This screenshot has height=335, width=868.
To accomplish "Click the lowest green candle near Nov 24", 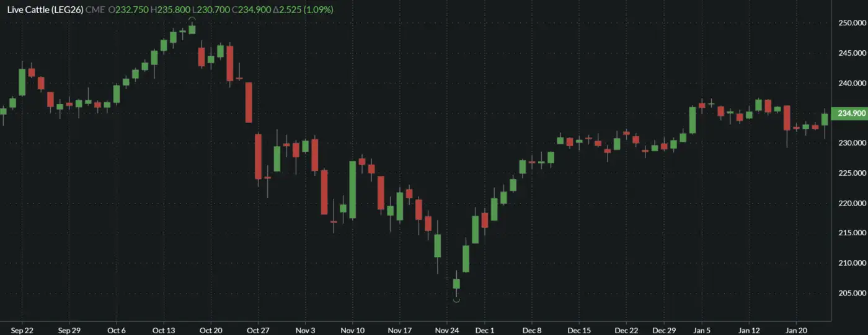I will point(456,284).
